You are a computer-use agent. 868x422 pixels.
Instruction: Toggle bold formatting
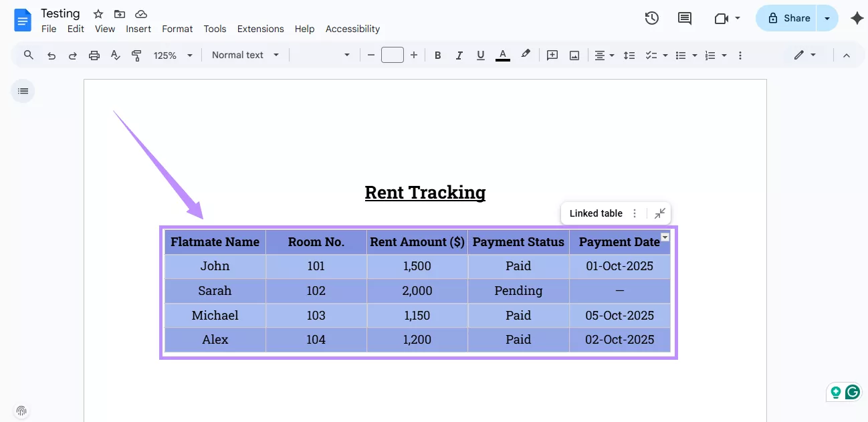pos(437,55)
